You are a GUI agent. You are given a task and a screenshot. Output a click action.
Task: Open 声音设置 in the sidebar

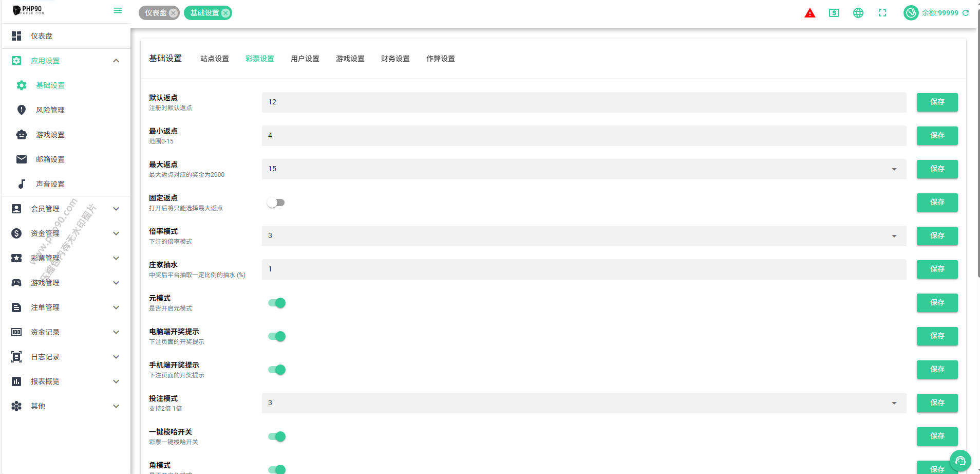pyautogui.click(x=50, y=184)
